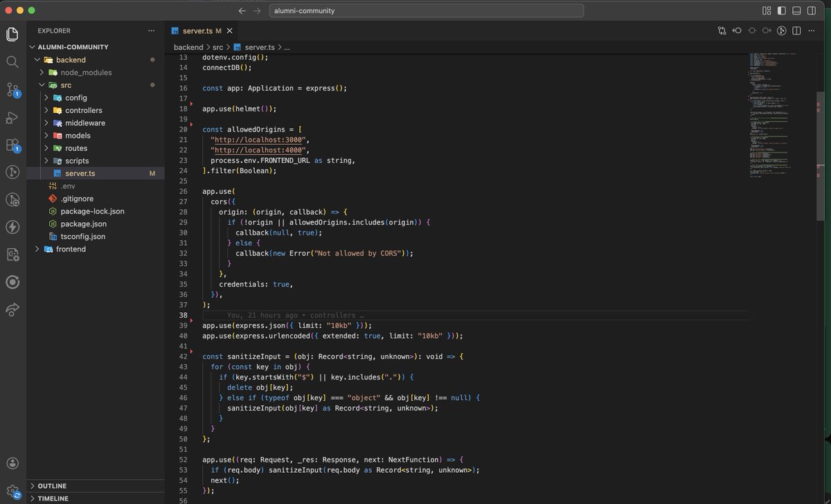Open the Accounts icon in activity bar
831x504 pixels.
(12, 463)
